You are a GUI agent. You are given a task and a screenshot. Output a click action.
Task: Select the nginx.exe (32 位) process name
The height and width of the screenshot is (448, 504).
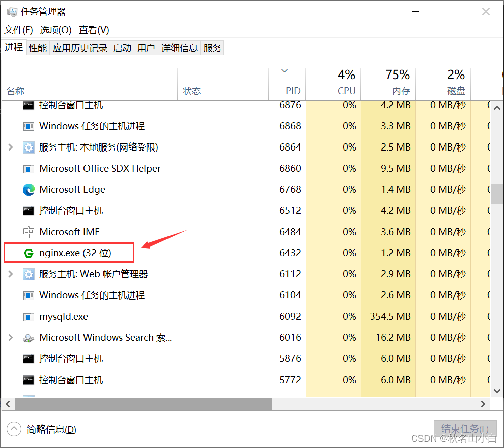click(x=75, y=253)
